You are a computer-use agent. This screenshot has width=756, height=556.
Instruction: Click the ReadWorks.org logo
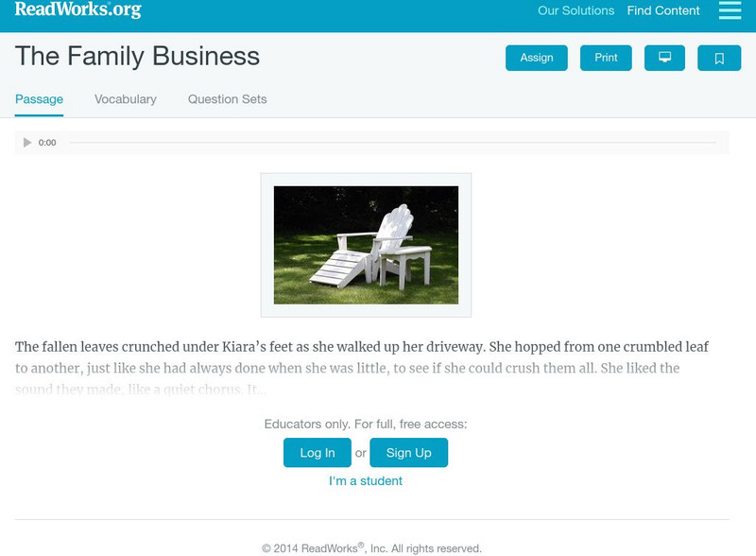77,10
